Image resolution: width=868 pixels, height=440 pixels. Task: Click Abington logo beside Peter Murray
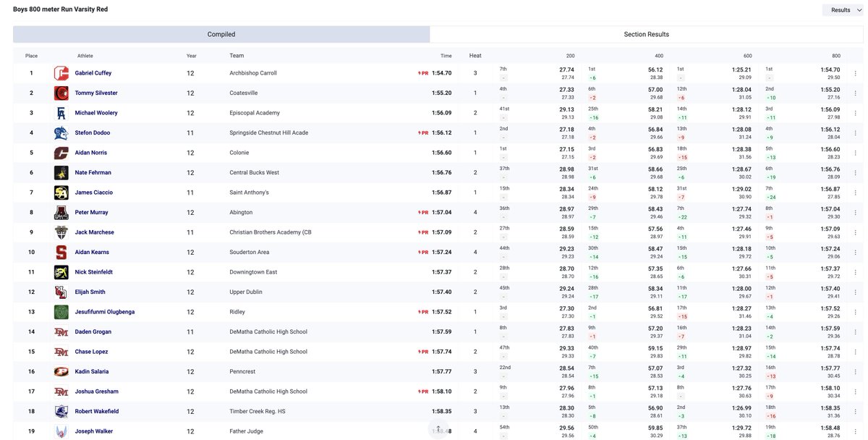point(61,213)
